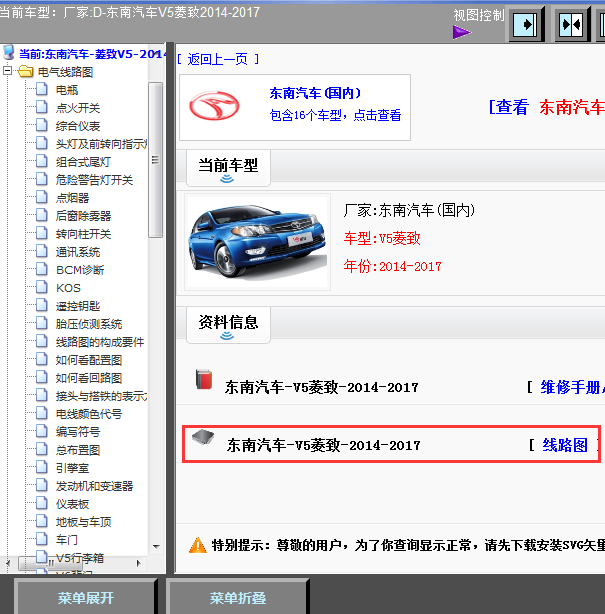Click the page icon next to 引擎室
Image resolution: width=605 pixels, height=614 pixels.
point(42,467)
